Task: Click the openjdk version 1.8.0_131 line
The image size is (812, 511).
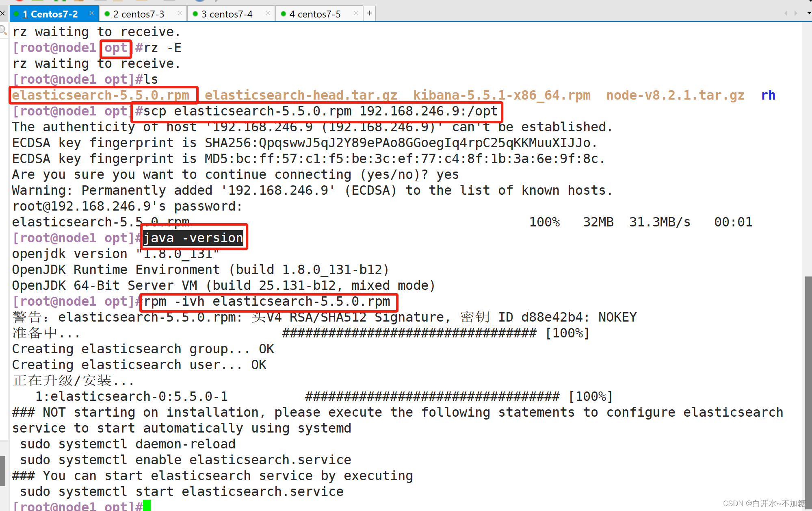Action: point(116,254)
